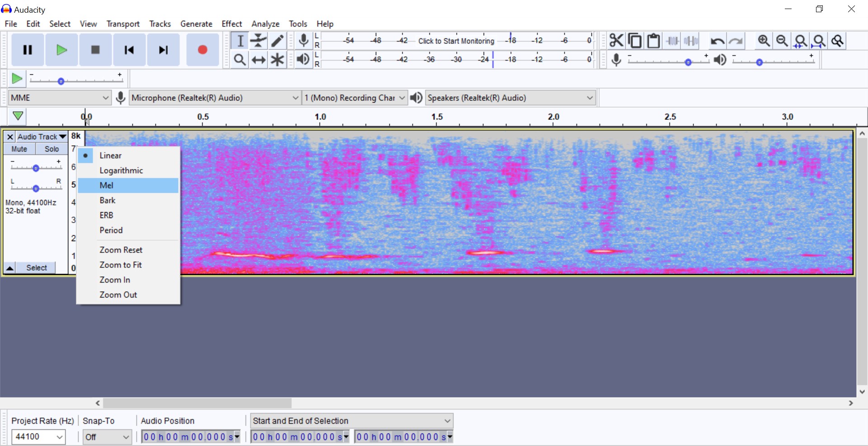Choose the ERB scale option
Screen dimensions: 868x446
128,215
